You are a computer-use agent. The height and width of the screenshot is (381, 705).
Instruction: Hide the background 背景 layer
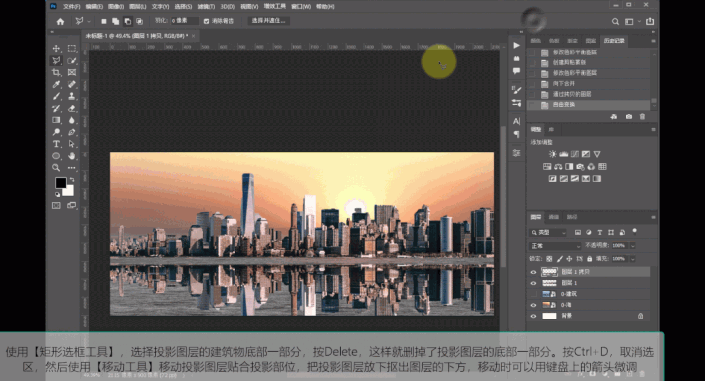(533, 316)
